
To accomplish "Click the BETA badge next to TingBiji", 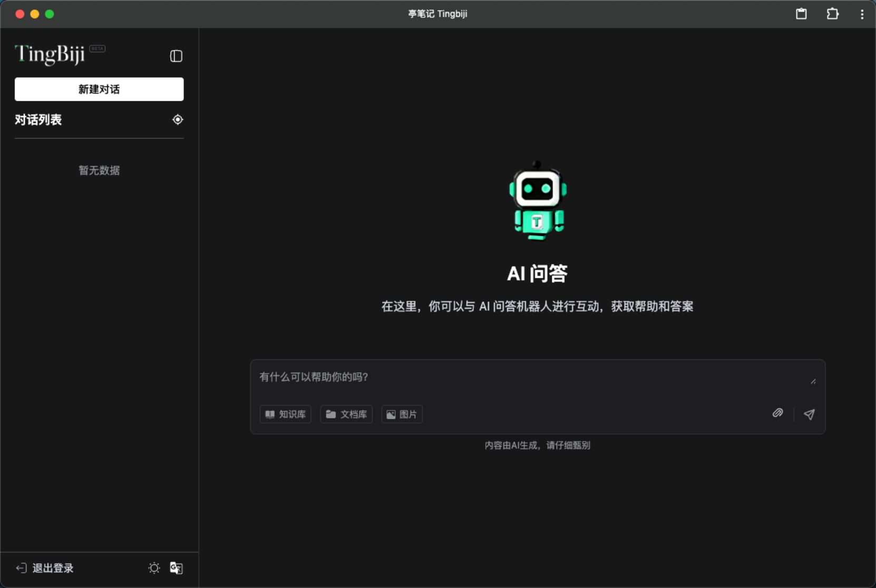I will pos(97,48).
